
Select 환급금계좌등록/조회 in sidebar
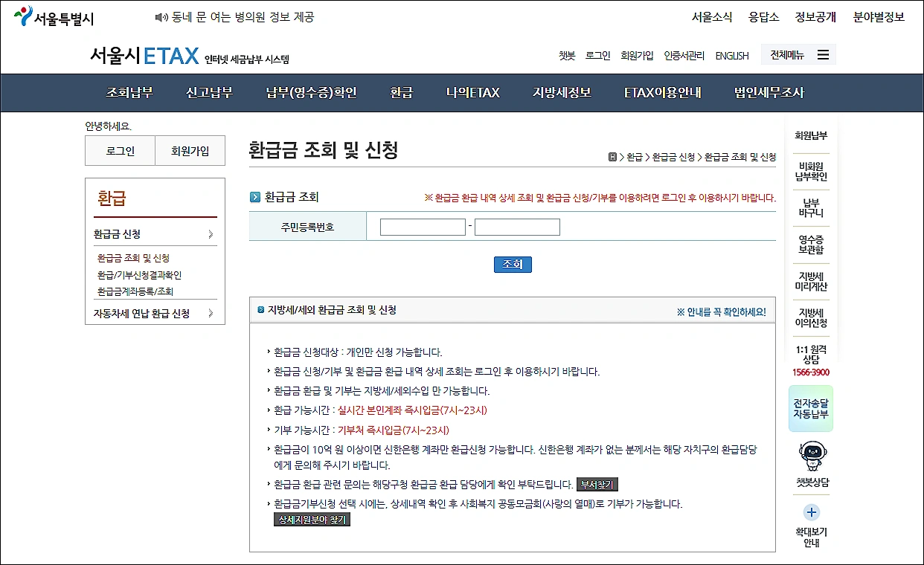tap(135, 291)
